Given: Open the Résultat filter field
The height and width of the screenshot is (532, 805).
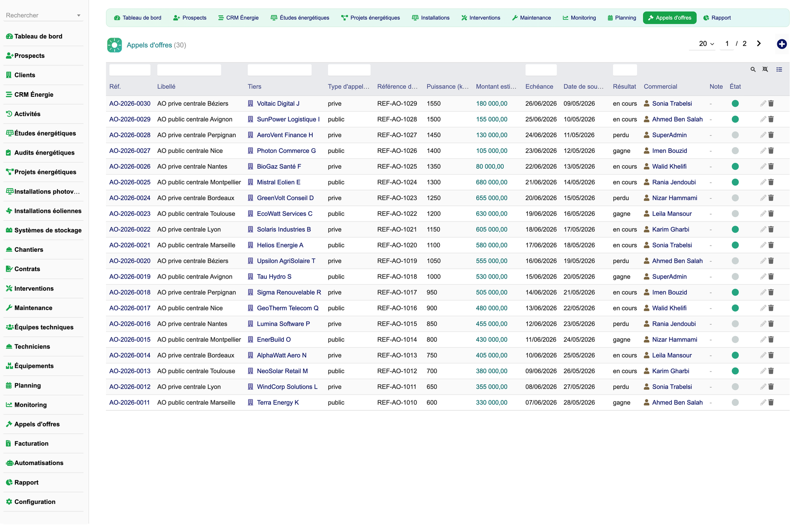Looking at the screenshot, I should pos(625,70).
